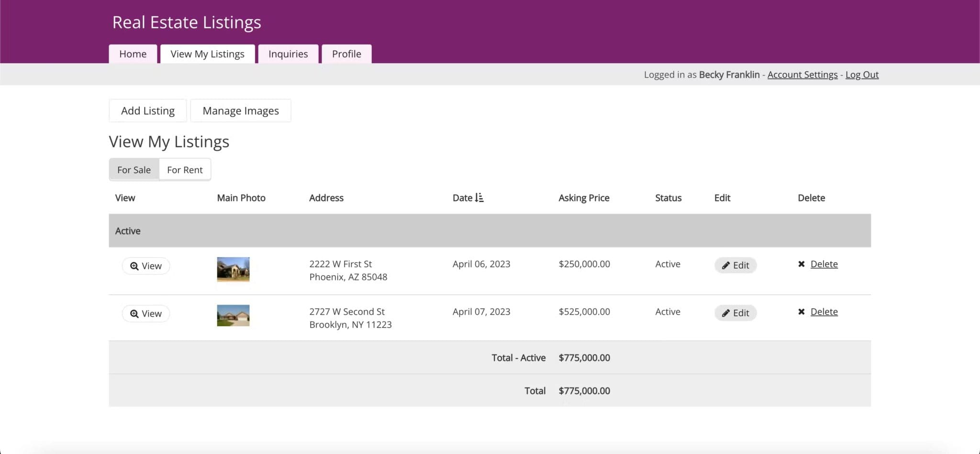This screenshot has width=980, height=454.
Task: Select the For Sale filter
Action: [x=134, y=169]
